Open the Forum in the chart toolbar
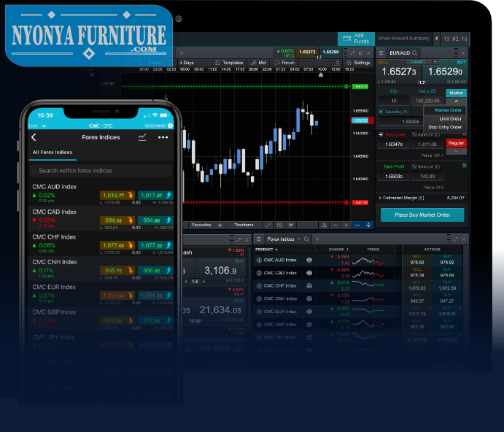Image resolution: width=504 pixels, height=432 pixels. coord(284,63)
